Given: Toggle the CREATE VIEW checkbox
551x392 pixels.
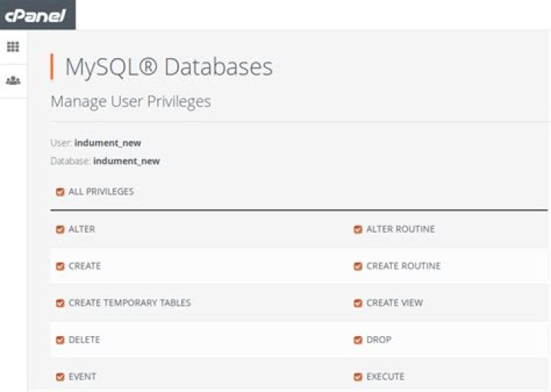Looking at the screenshot, I should 357,303.
